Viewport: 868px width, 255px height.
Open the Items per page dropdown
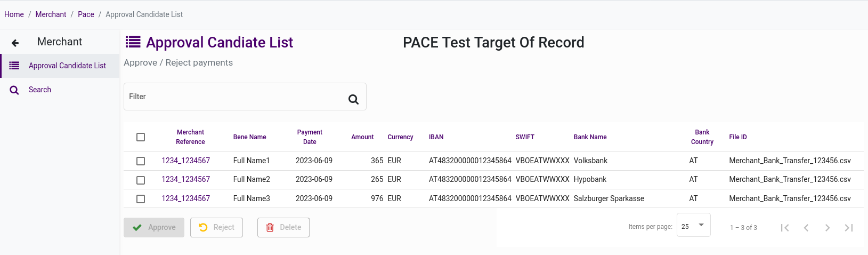(693, 226)
